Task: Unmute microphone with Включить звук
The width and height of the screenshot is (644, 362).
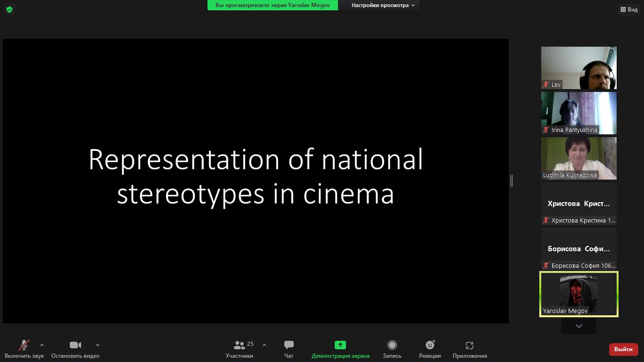Action: pyautogui.click(x=24, y=346)
